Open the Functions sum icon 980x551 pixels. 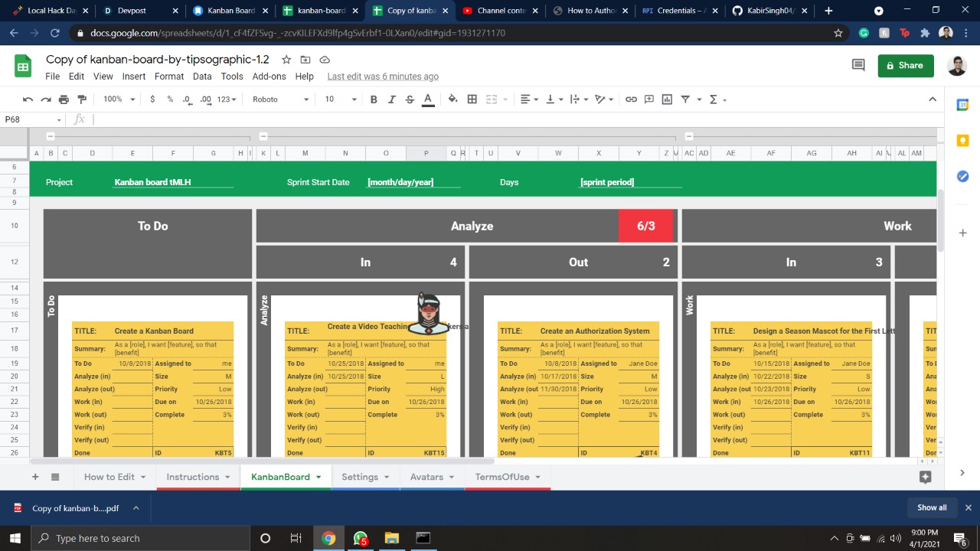coord(713,99)
